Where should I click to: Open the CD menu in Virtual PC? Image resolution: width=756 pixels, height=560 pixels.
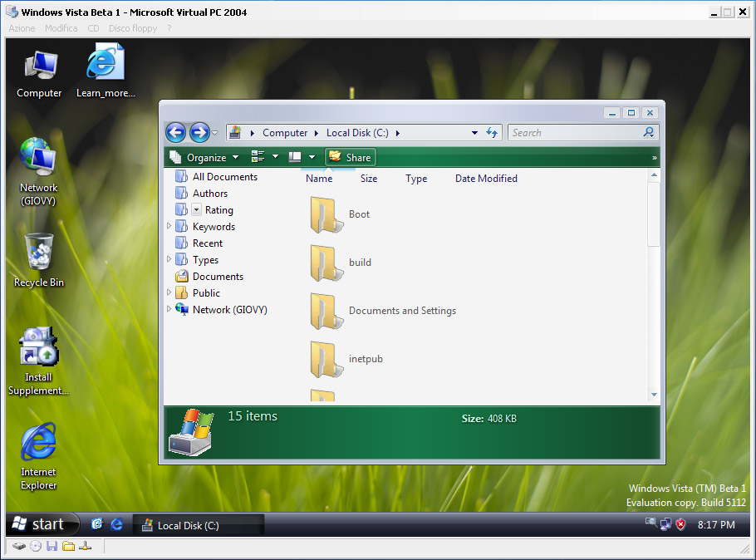point(93,28)
